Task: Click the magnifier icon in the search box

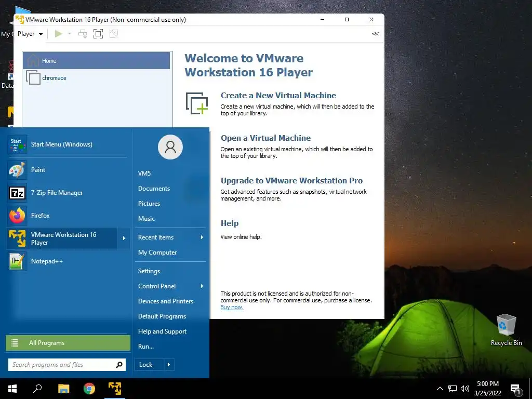Action: pyautogui.click(x=119, y=365)
